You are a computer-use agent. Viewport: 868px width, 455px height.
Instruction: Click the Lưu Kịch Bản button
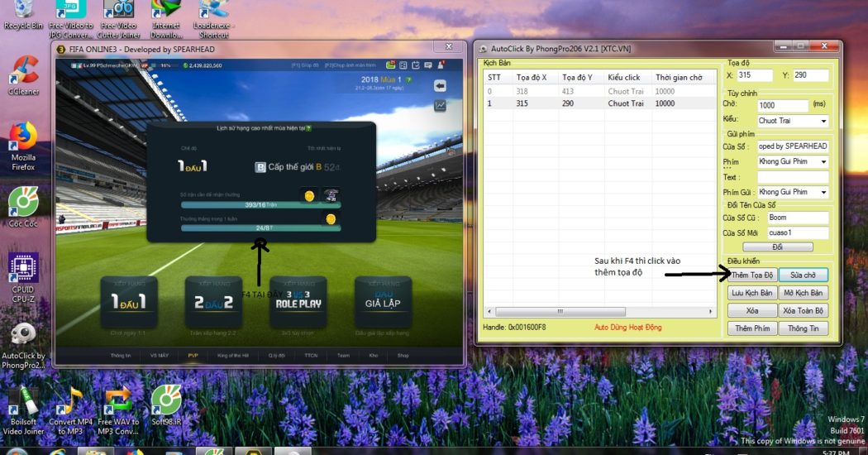pos(751,293)
